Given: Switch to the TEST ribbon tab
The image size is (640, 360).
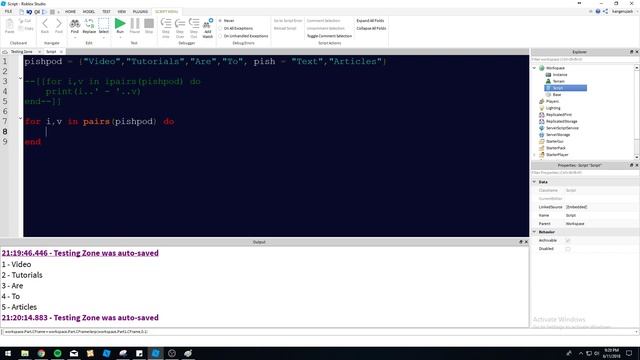Looking at the screenshot, I should pyautogui.click(x=106, y=11).
